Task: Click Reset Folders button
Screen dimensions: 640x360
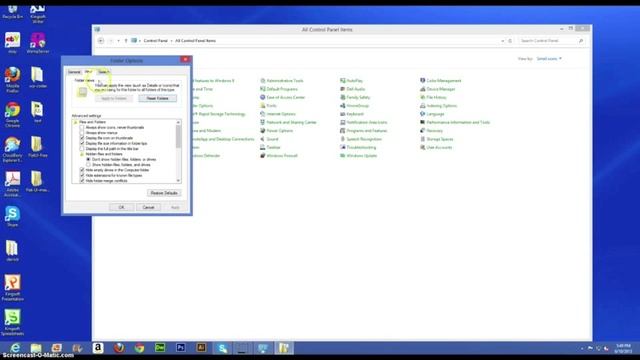Action: pyautogui.click(x=158, y=98)
